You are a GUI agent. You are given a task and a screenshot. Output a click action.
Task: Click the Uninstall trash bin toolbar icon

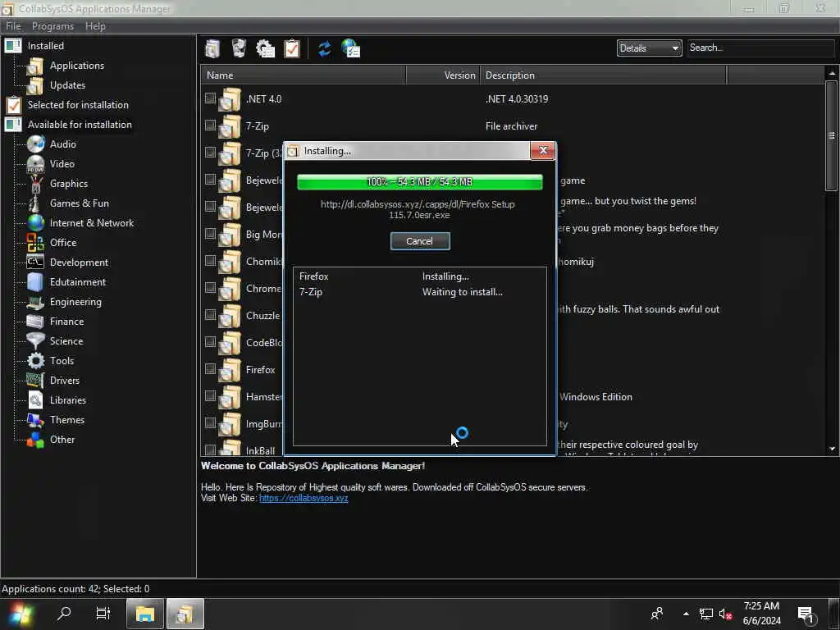click(239, 48)
